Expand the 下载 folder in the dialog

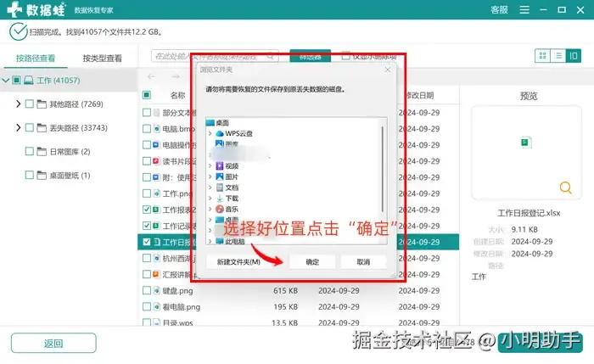click(210, 198)
